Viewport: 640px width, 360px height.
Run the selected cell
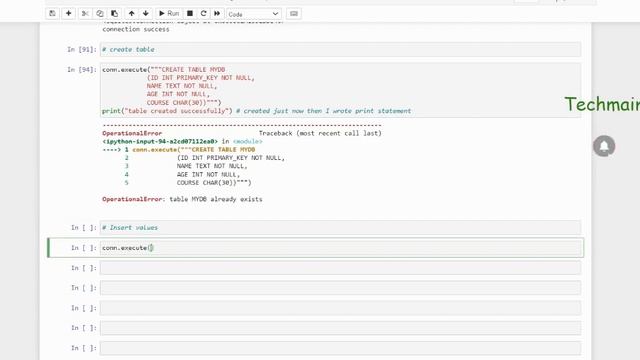(169, 13)
